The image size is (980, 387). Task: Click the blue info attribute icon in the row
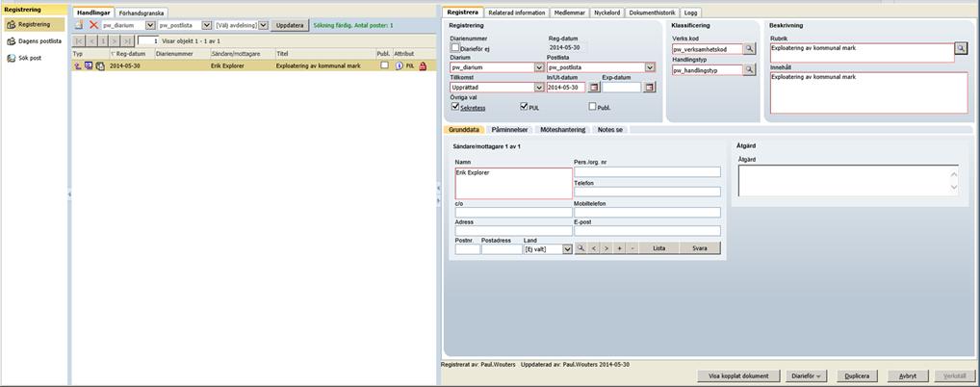(x=400, y=65)
